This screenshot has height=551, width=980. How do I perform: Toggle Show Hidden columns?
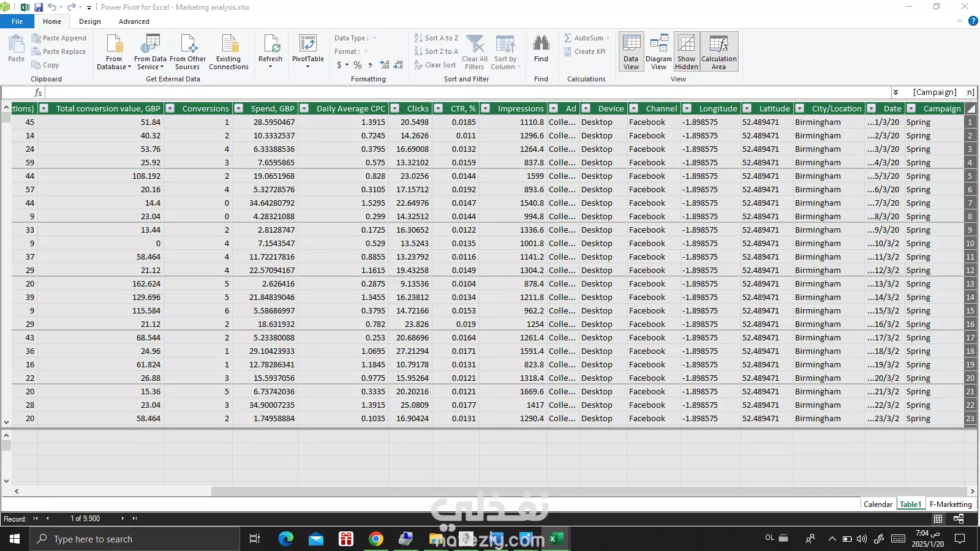[x=687, y=52]
